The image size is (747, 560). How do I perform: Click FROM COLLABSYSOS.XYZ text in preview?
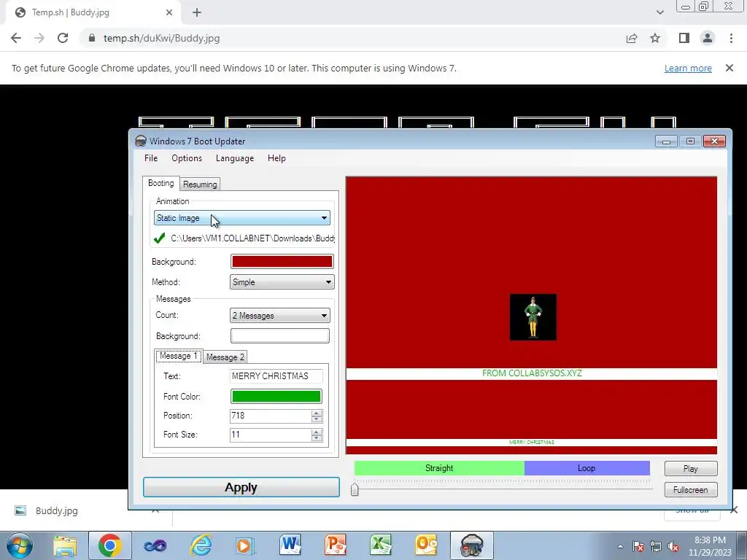coord(532,373)
